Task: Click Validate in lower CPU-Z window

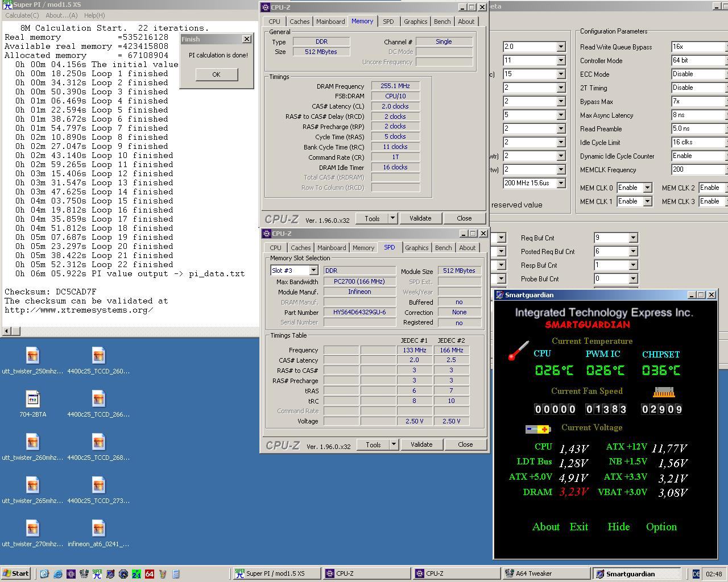Action: point(421,444)
